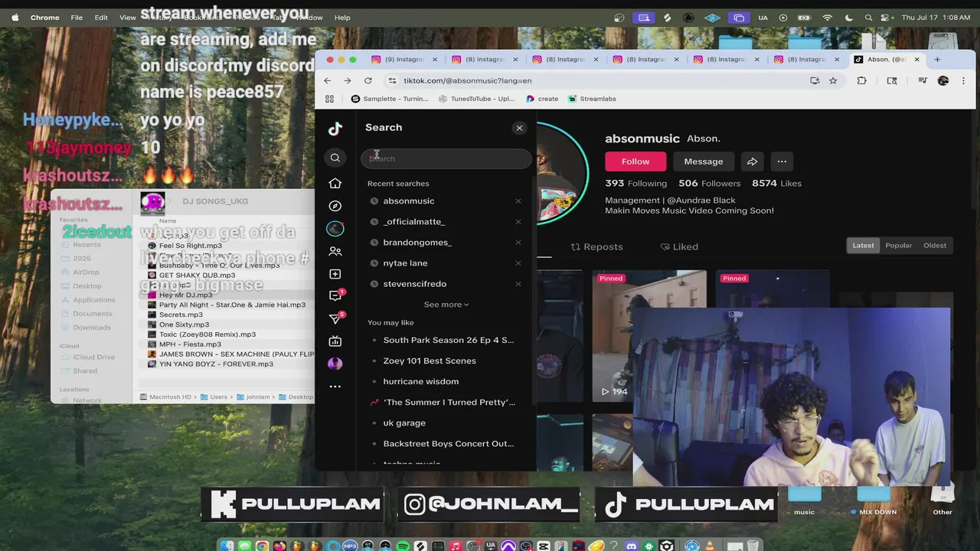Open the Edit menu
Viewport: 980px width, 551px height.
pyautogui.click(x=101, y=18)
